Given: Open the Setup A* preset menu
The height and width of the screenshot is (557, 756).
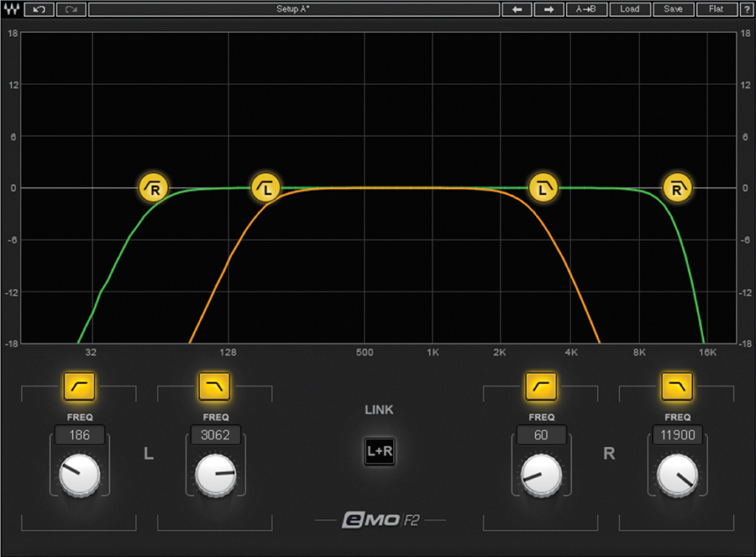Looking at the screenshot, I should [293, 9].
